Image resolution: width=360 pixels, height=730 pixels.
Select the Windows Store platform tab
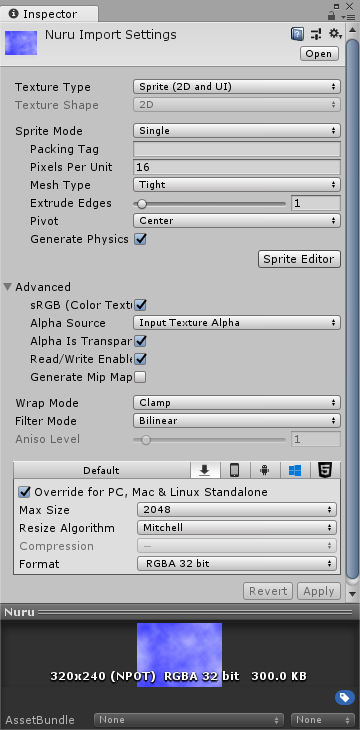tap(295, 471)
